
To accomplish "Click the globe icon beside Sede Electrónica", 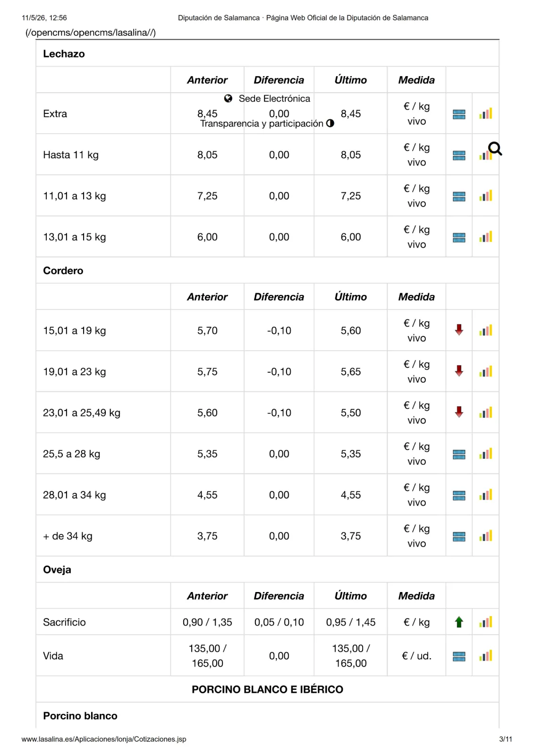I will (229, 98).
